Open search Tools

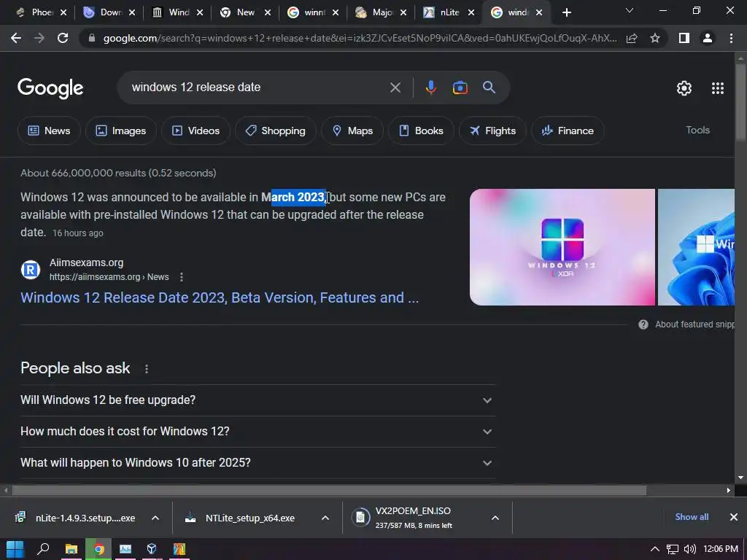pyautogui.click(x=697, y=131)
